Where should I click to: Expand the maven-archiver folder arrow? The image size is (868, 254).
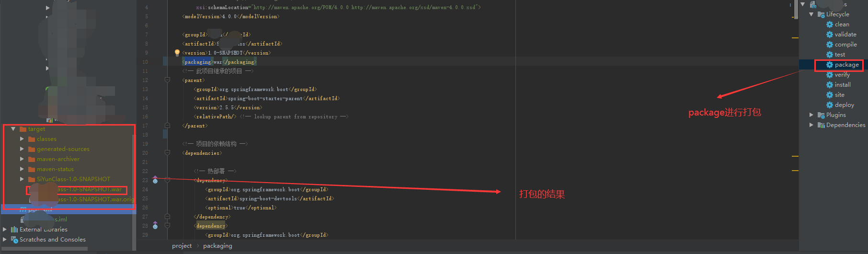(x=22, y=159)
